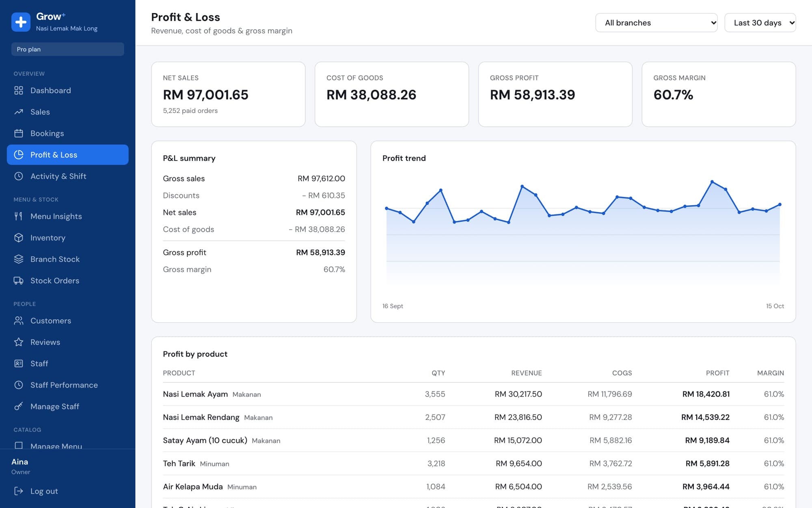812x508 pixels.
Task: Click the Profit & Loss pie icon
Action: [x=19, y=155]
